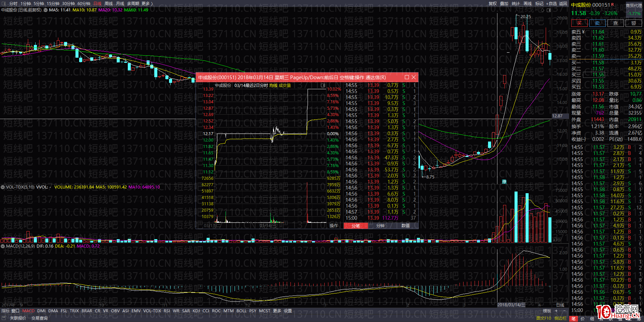Viewport: 644px width, 322px height.
Task: Select the KDJ indicator in bottom bar
Action: (x=196, y=311)
